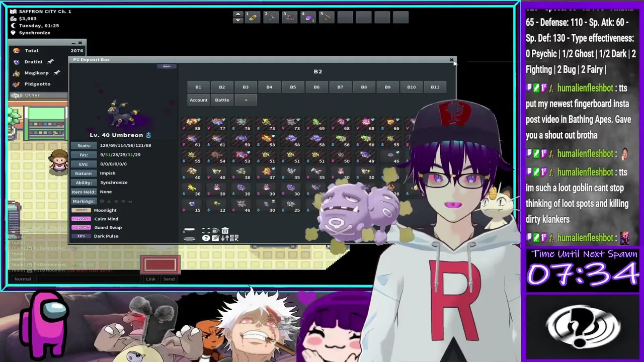Image resolution: width=644 pixels, height=362 pixels.
Task: Click the Pidgeotto icon in tracker
Action: (x=16, y=84)
